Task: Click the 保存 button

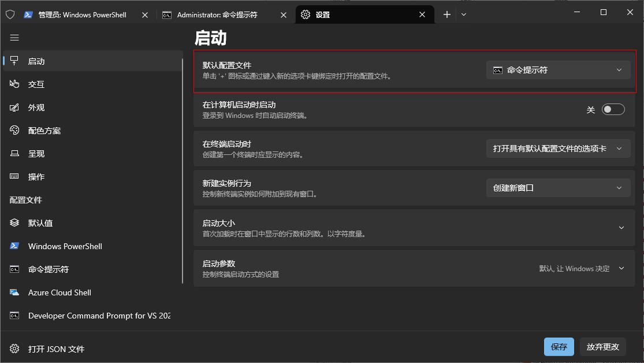Action: (559, 346)
